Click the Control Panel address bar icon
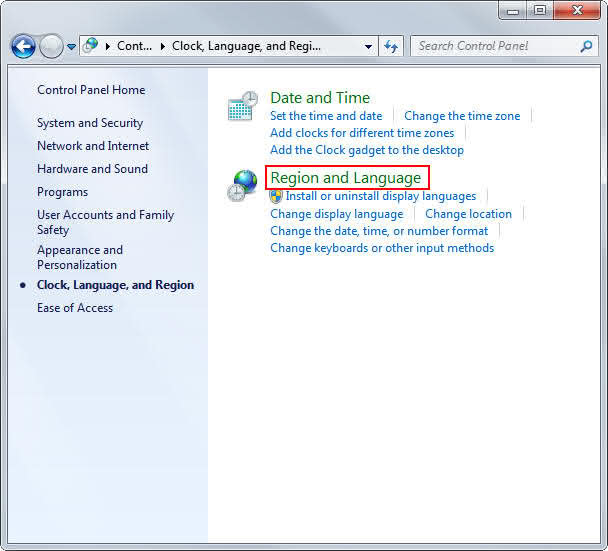The image size is (608, 551). pos(91,46)
